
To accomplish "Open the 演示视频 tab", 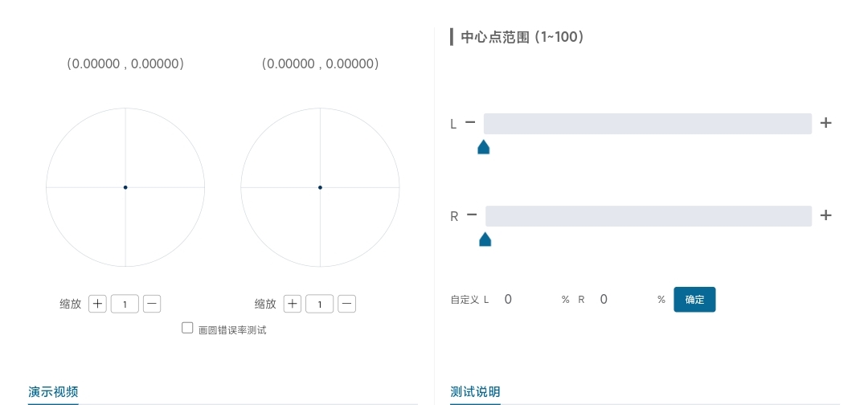I will coord(53,392).
